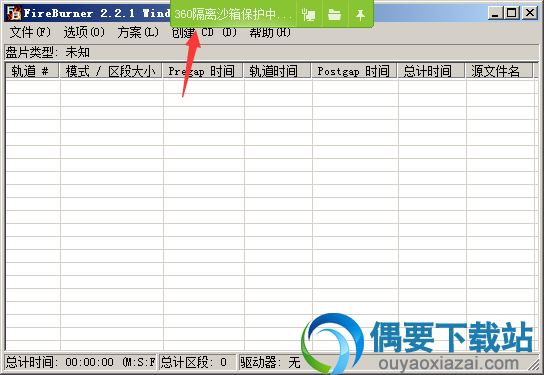Open the 帮助(H) menu
This screenshot has height=375, width=544.
coord(270,32)
